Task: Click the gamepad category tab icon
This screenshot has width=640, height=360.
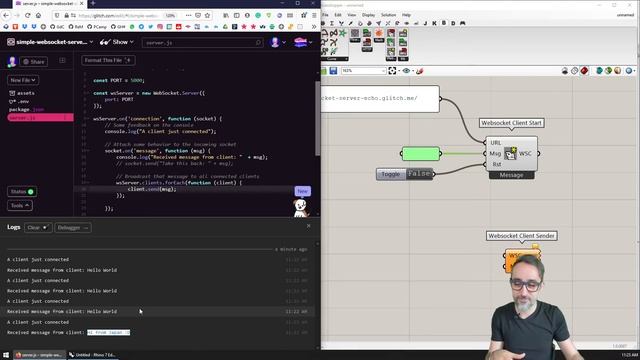Action: (x=462, y=23)
